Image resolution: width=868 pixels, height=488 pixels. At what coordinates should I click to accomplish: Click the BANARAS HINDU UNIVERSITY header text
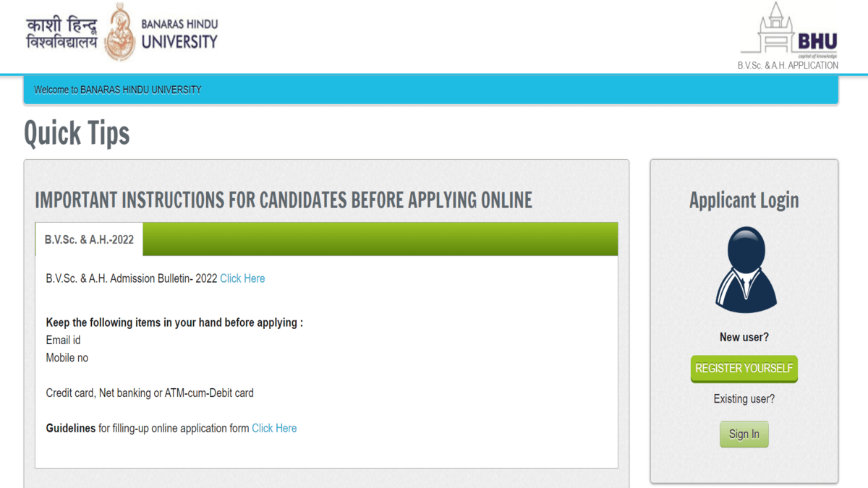179,33
